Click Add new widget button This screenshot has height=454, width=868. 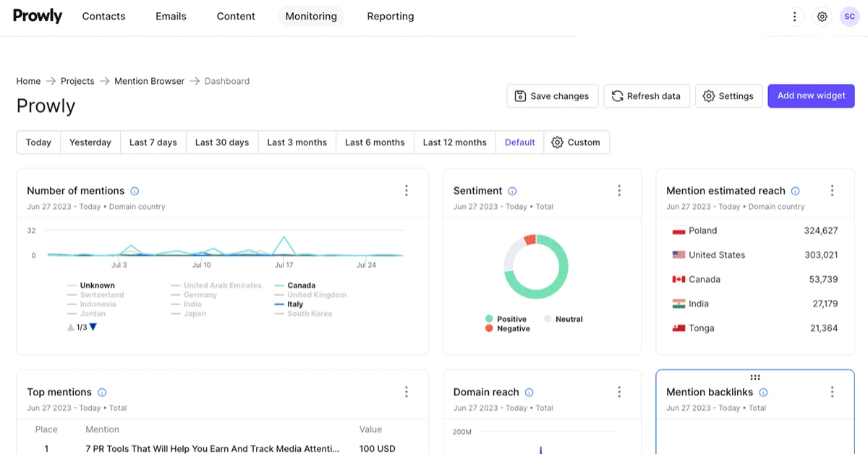click(811, 95)
